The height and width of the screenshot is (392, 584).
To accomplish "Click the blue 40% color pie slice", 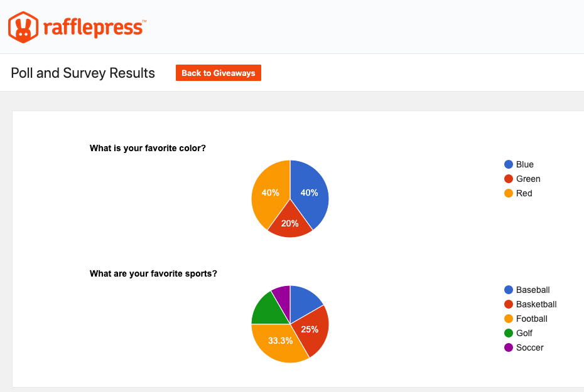I will [x=310, y=193].
